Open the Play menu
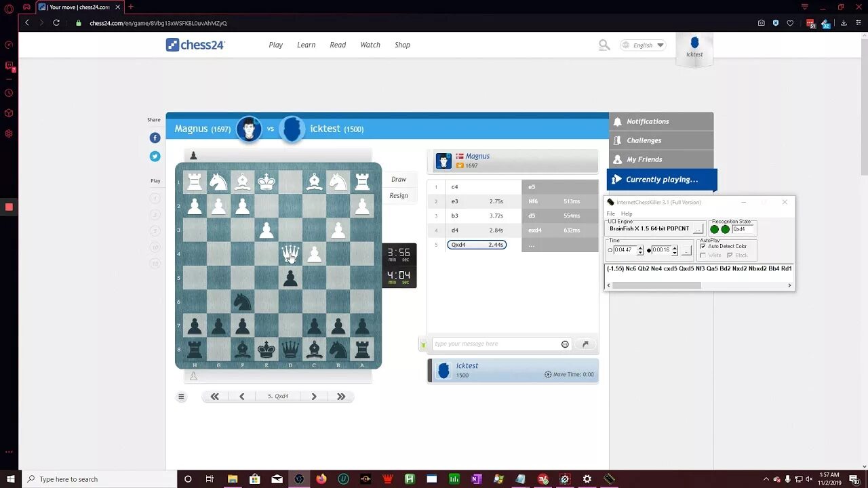 (275, 45)
